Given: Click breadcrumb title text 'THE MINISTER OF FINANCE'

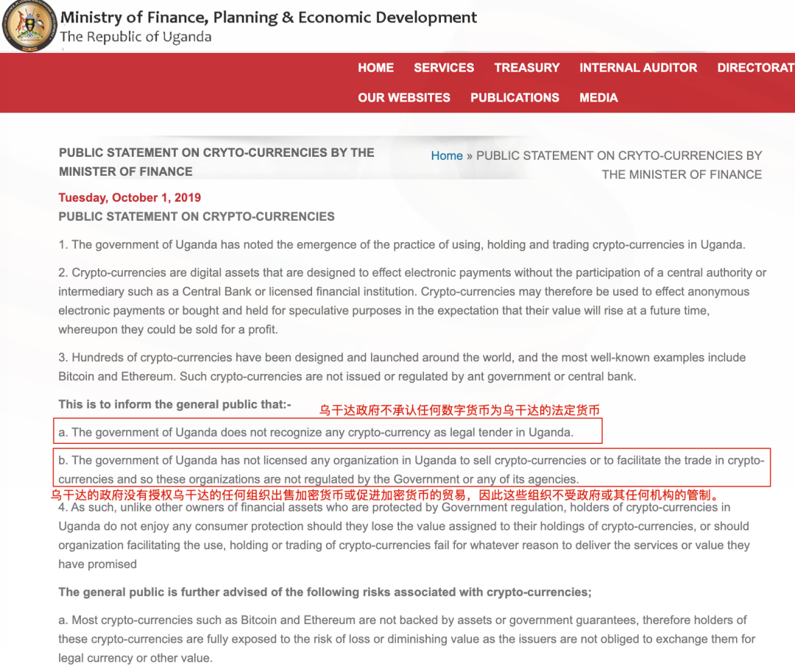Looking at the screenshot, I should coord(682,175).
